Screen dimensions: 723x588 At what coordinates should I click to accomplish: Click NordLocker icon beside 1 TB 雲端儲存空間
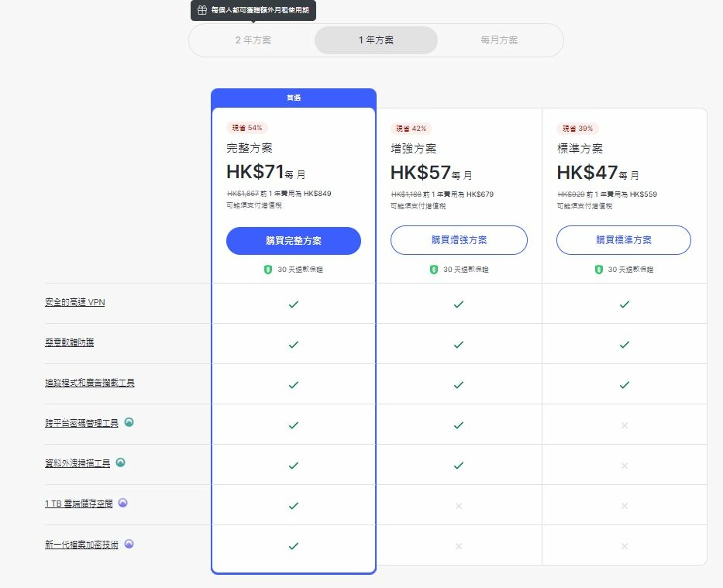coord(123,503)
